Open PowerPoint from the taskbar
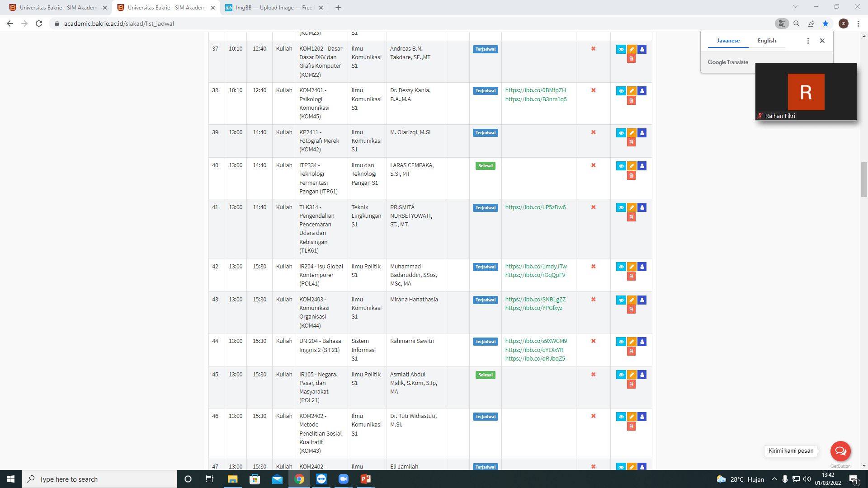This screenshot has width=868, height=488. 366,479
